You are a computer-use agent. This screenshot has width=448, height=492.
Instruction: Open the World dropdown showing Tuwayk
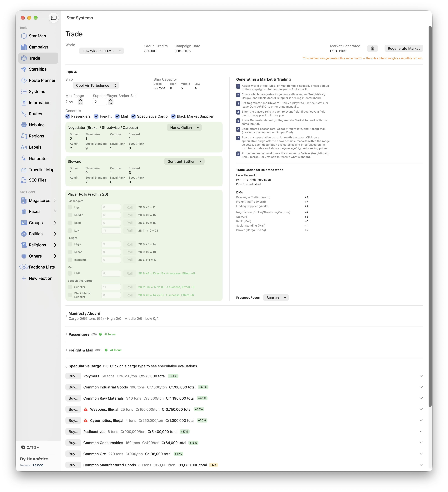coord(102,51)
